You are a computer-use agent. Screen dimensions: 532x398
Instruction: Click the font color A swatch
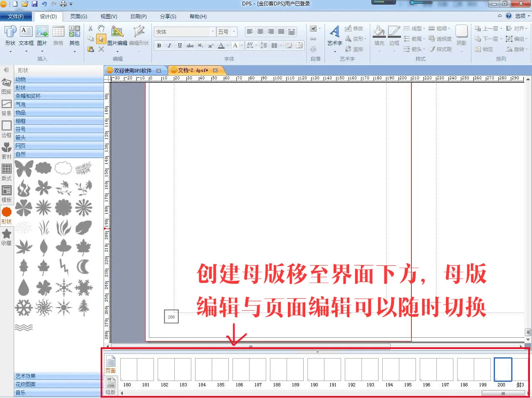[x=221, y=46]
